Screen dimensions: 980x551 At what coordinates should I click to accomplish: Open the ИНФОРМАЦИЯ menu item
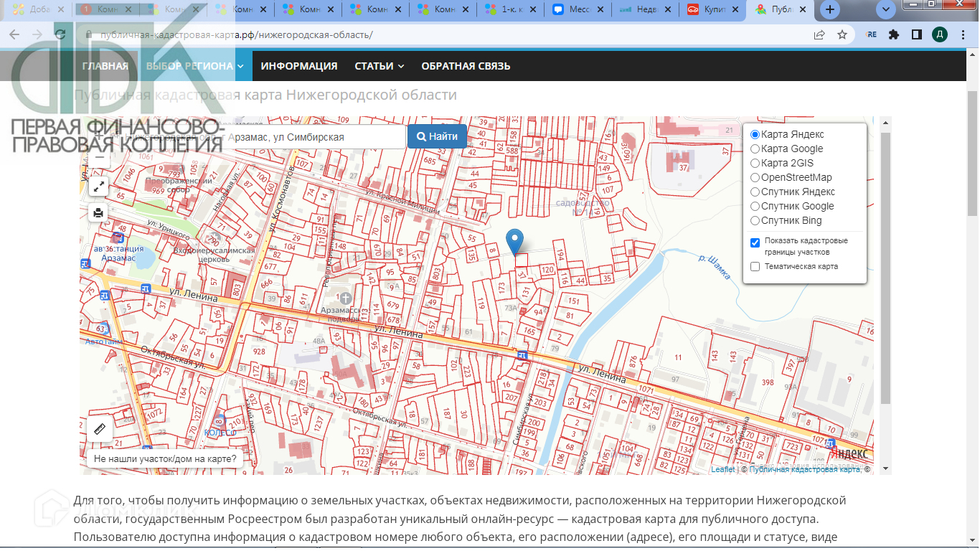tap(299, 66)
